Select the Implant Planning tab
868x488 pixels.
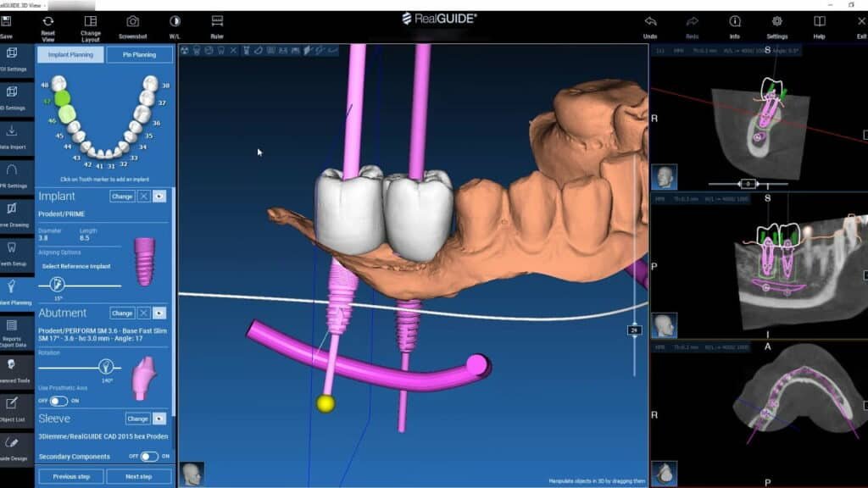(71, 54)
